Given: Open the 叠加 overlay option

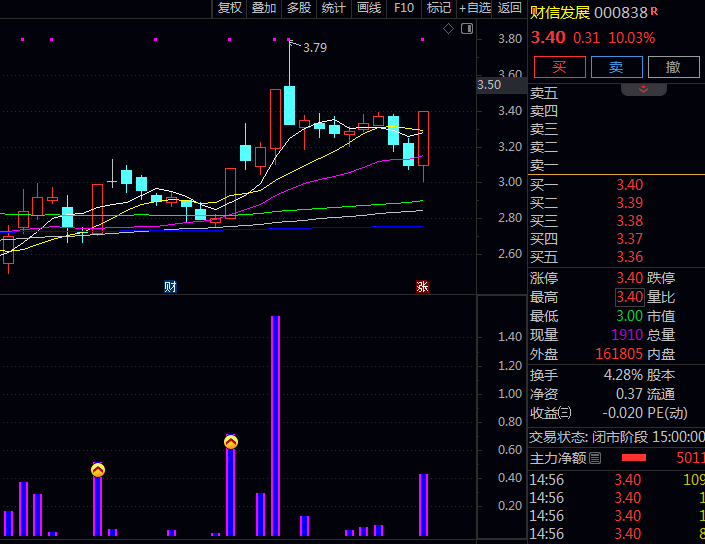Looking at the screenshot, I should pyautogui.click(x=264, y=8).
